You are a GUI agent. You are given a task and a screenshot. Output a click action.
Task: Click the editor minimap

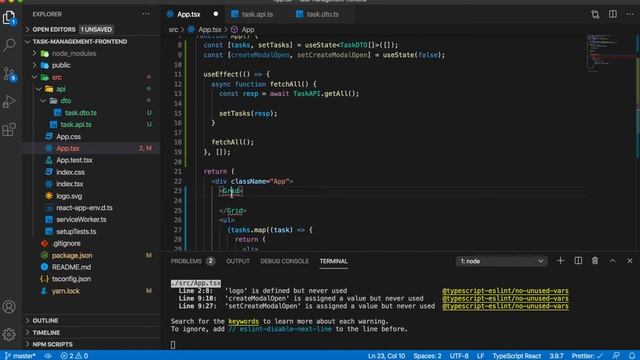pyautogui.click(x=611, y=53)
